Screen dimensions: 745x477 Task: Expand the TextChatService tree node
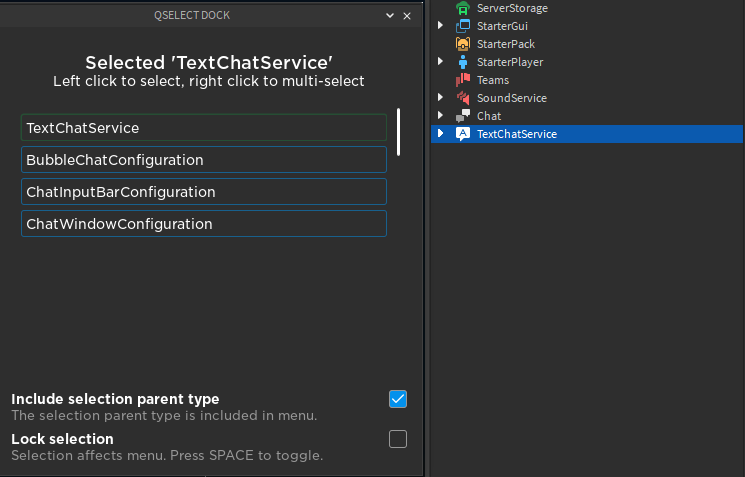440,134
